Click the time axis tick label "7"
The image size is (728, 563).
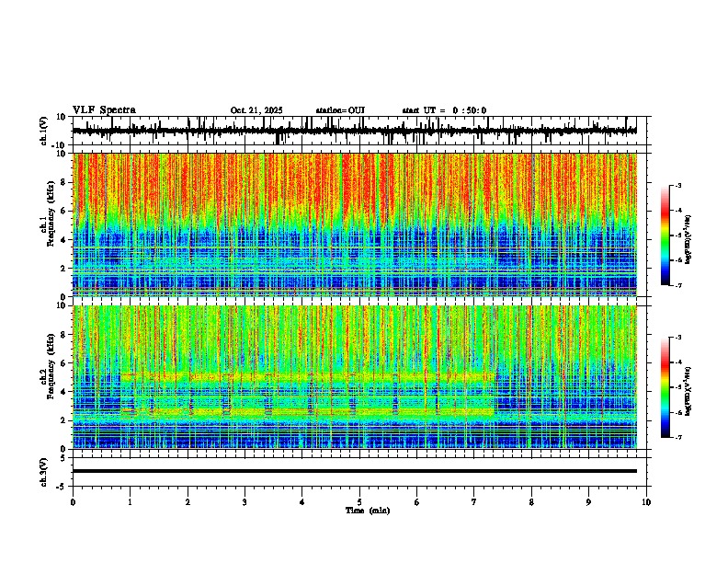(x=474, y=502)
